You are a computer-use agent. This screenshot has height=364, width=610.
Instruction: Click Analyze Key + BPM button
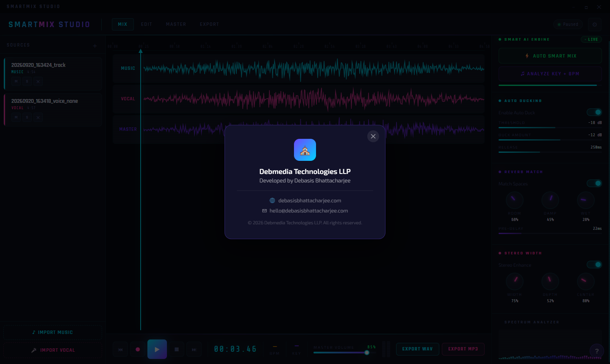pos(550,74)
